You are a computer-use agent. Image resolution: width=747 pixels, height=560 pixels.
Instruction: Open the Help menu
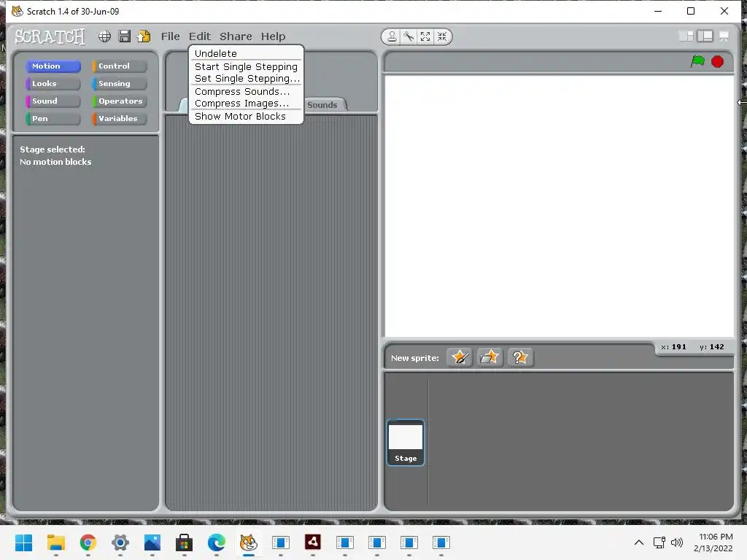273,36
